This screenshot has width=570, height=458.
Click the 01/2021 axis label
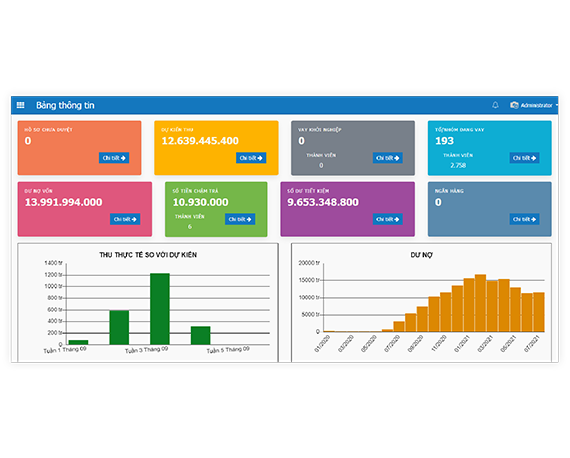[462, 344]
